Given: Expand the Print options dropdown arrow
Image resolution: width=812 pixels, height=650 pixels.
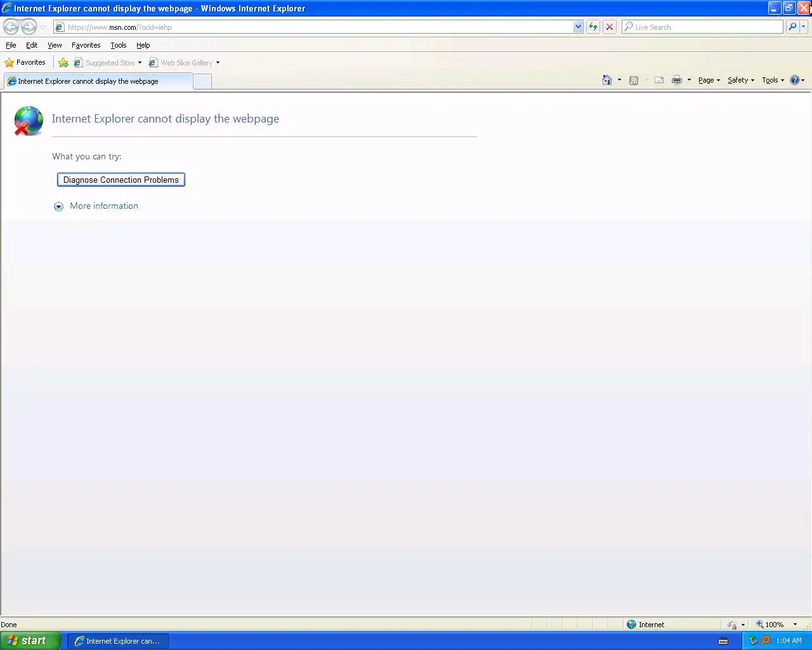Looking at the screenshot, I should click(689, 80).
